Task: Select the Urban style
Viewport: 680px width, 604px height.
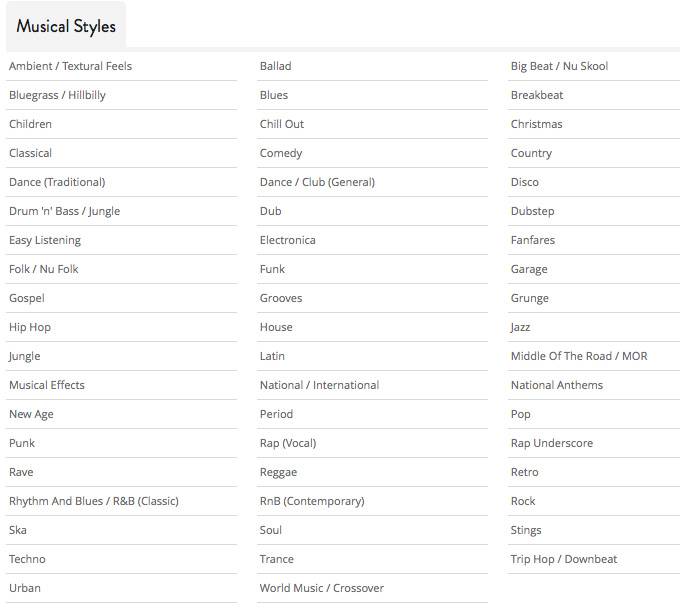Action: point(25,588)
